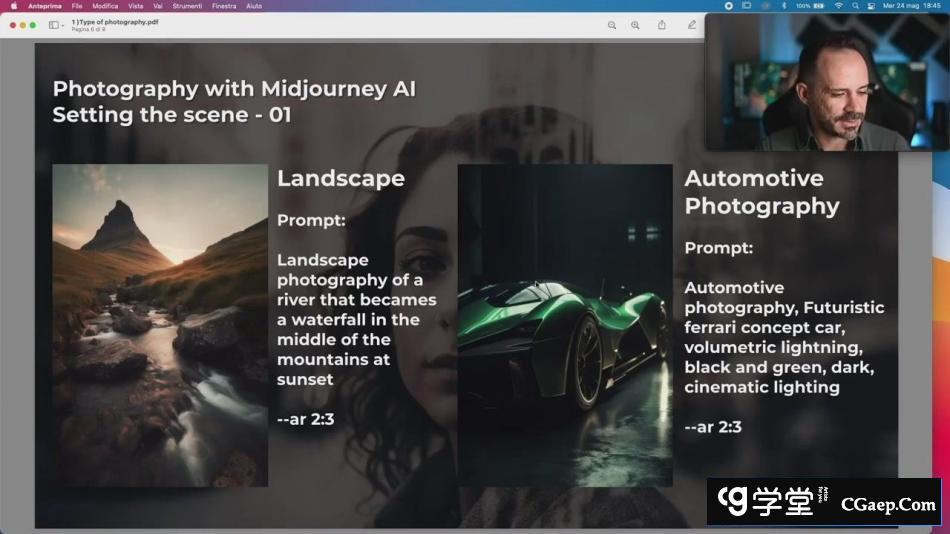The width and height of the screenshot is (950, 534).
Task: Activate the Markup pencil tool
Action: click(x=691, y=25)
